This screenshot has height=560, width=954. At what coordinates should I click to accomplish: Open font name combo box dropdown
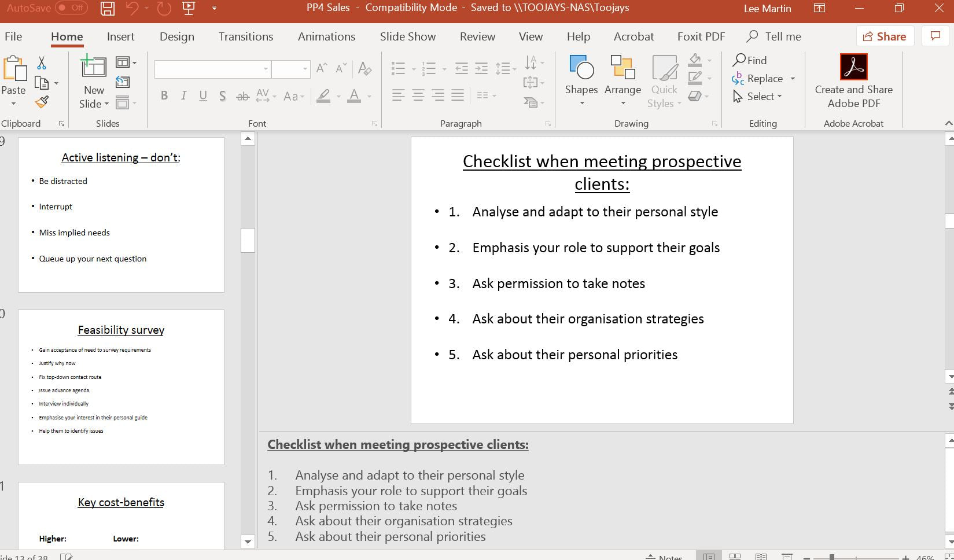click(x=266, y=69)
